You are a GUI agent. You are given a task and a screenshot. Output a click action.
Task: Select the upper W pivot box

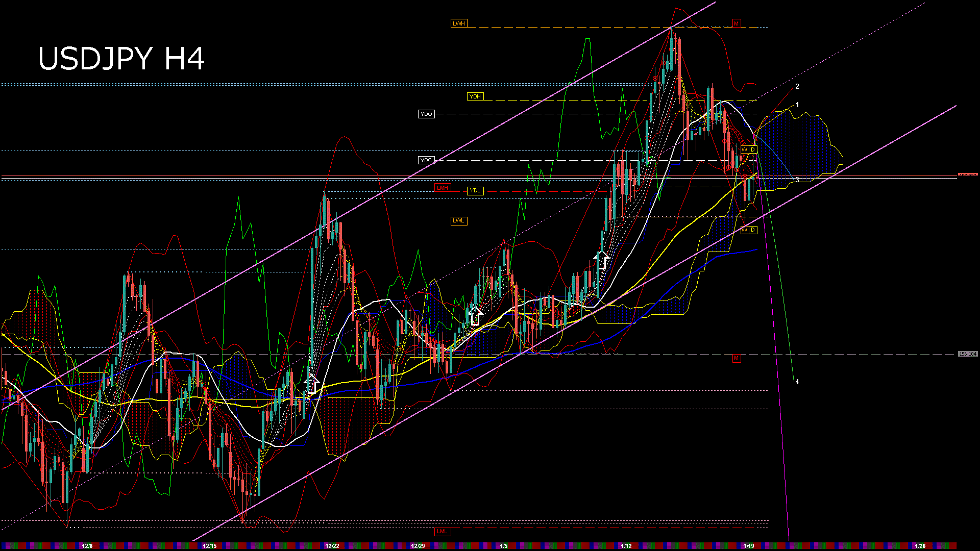(745, 149)
